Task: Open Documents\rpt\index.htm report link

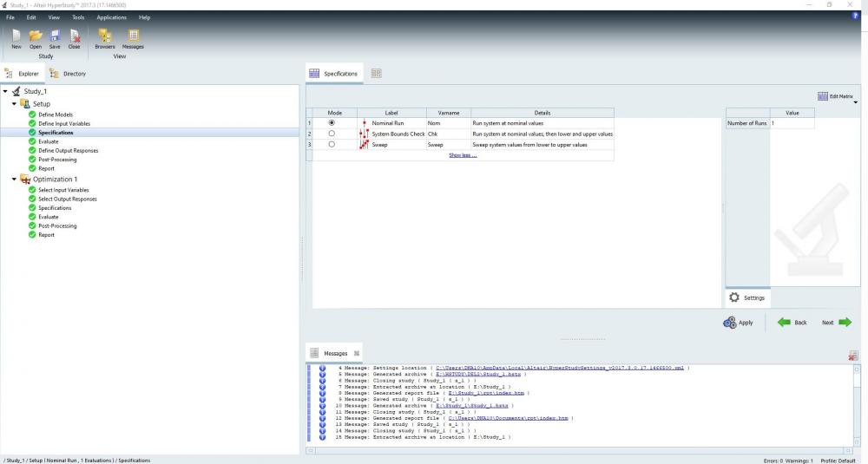Action: coord(508,418)
